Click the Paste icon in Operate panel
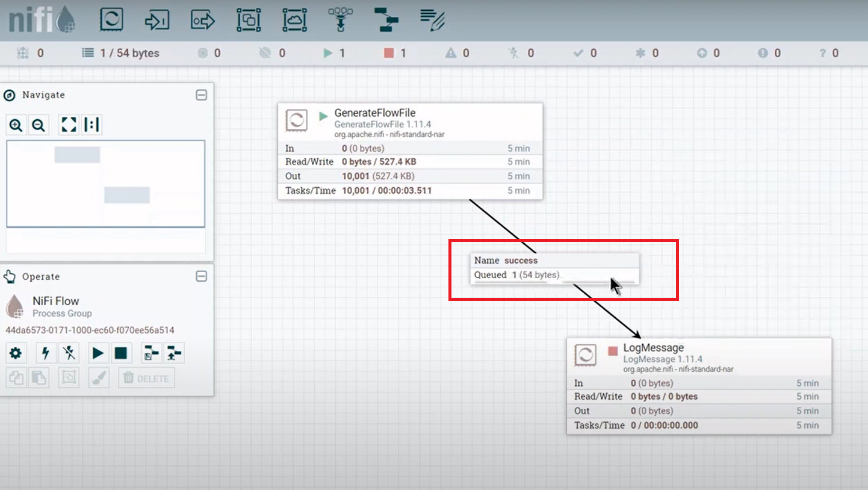 tap(39, 378)
